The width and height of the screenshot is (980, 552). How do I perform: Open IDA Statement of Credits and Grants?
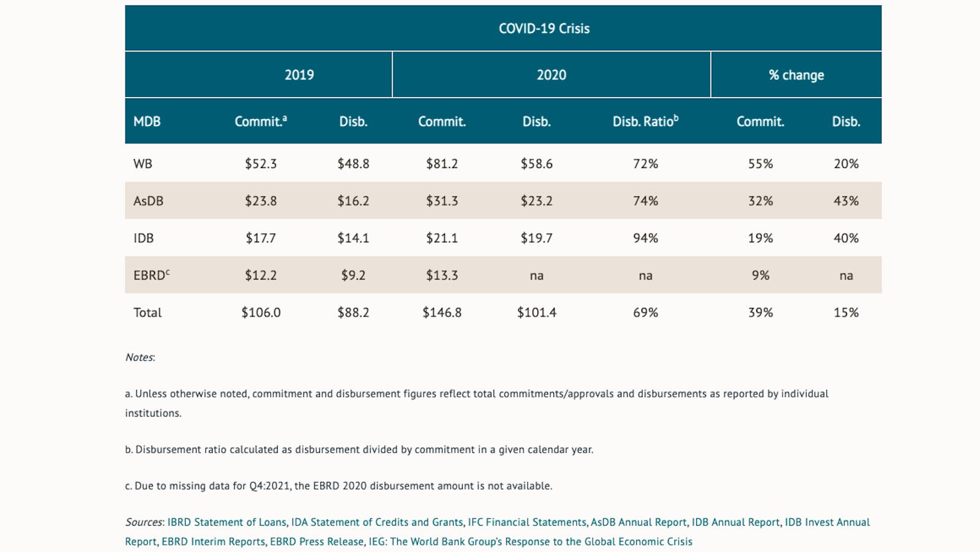point(377,522)
